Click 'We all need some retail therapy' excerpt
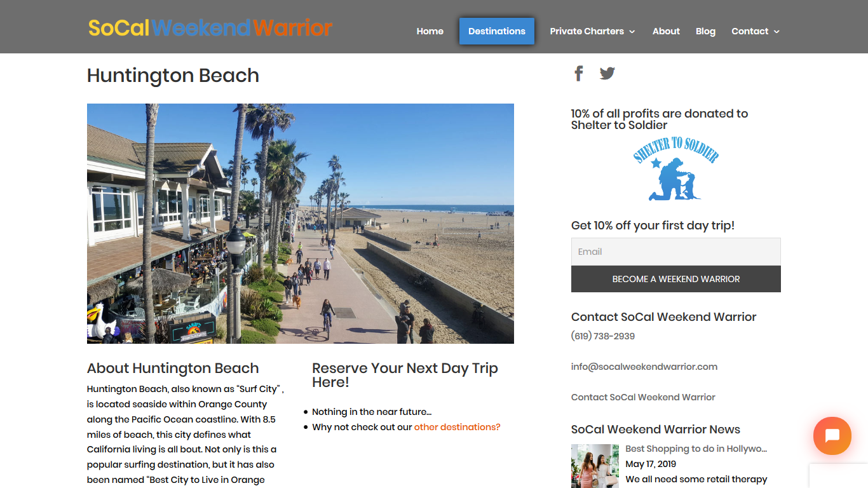 click(x=696, y=479)
